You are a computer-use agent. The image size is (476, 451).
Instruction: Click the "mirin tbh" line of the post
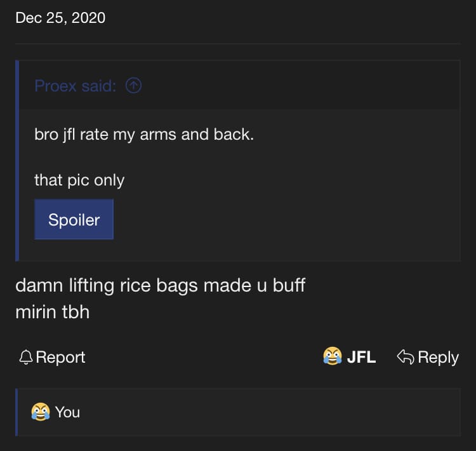(x=52, y=312)
